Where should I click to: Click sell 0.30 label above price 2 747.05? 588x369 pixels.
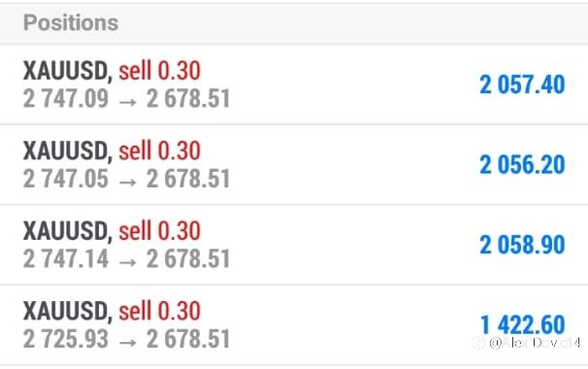tap(160, 151)
